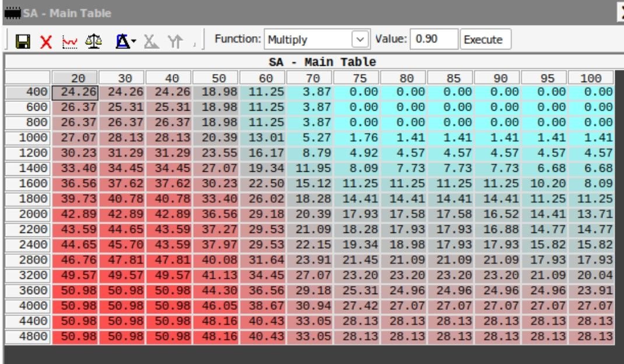Click the balance scale compare icon

[92, 41]
